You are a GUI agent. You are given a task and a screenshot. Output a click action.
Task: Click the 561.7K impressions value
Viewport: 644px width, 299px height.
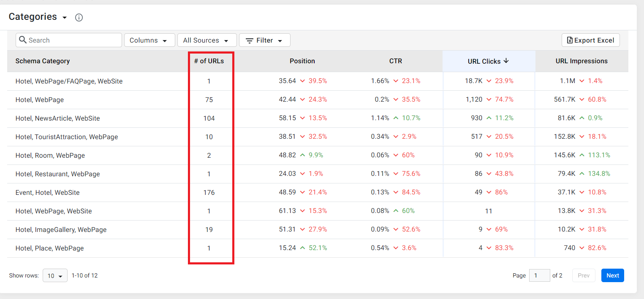click(565, 100)
